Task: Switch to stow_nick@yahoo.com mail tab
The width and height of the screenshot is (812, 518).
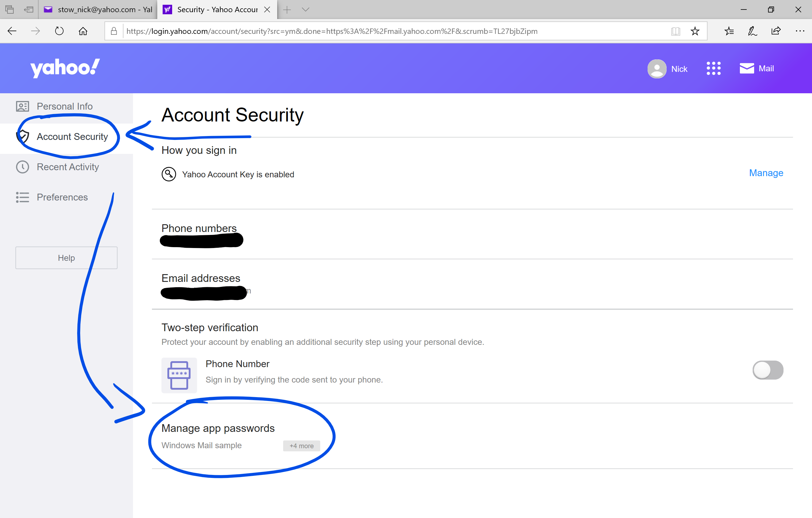Action: 98,10
